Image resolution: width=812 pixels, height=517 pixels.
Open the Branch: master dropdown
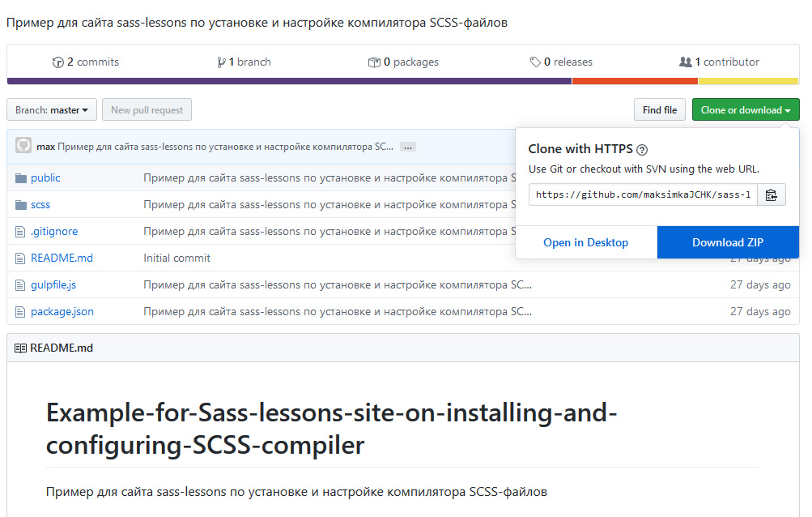52,110
